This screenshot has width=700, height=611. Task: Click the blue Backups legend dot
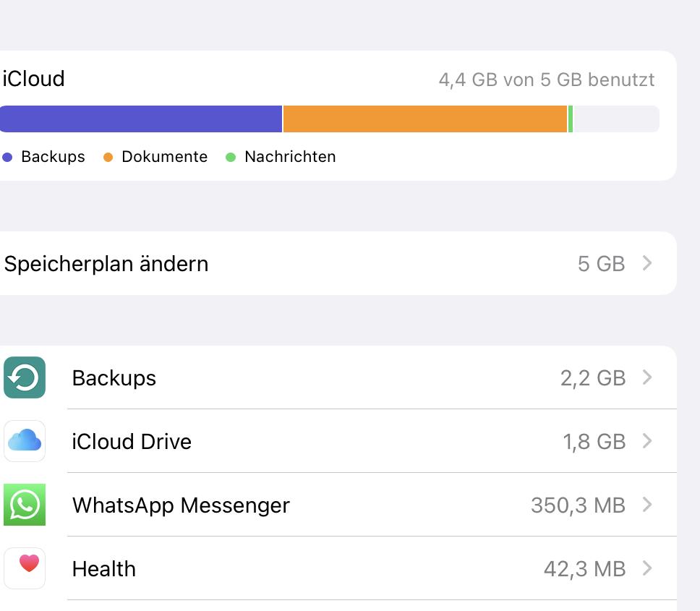click(x=8, y=157)
